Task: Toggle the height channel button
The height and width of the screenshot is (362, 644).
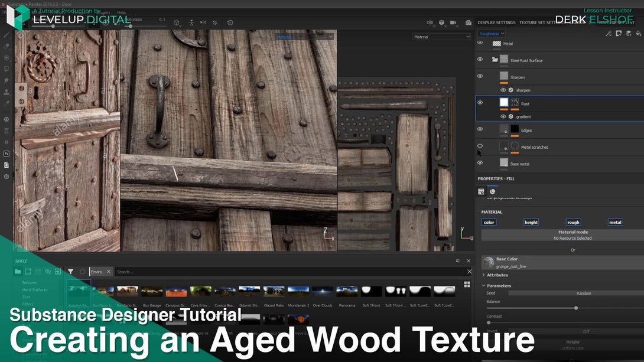Action: tap(531, 222)
